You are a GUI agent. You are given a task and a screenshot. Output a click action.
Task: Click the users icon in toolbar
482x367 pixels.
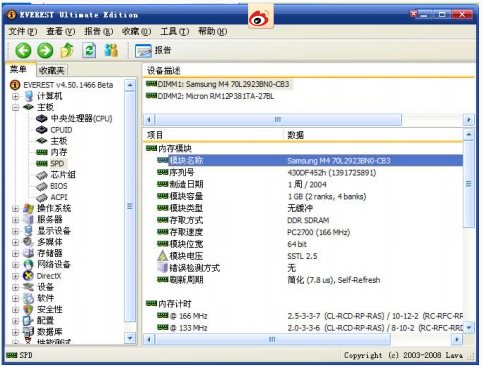[111, 50]
